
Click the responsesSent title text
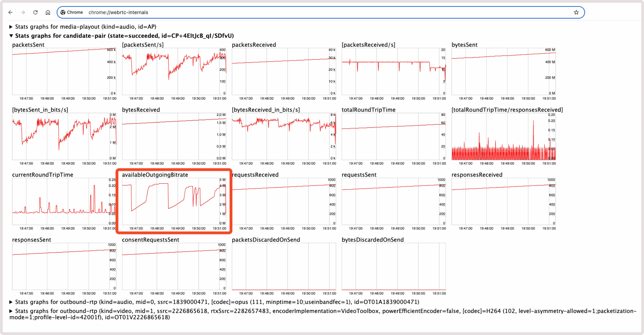(32, 240)
